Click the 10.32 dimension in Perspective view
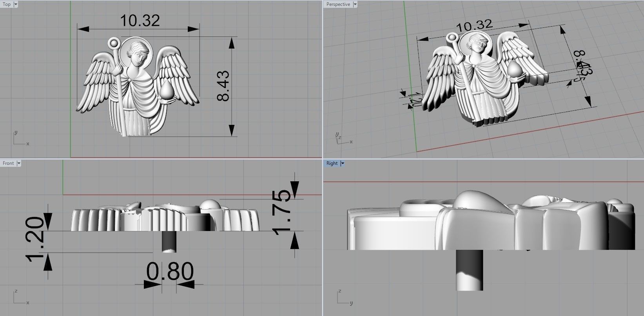Image resolution: width=644 pixels, height=316 pixels. 474,26
